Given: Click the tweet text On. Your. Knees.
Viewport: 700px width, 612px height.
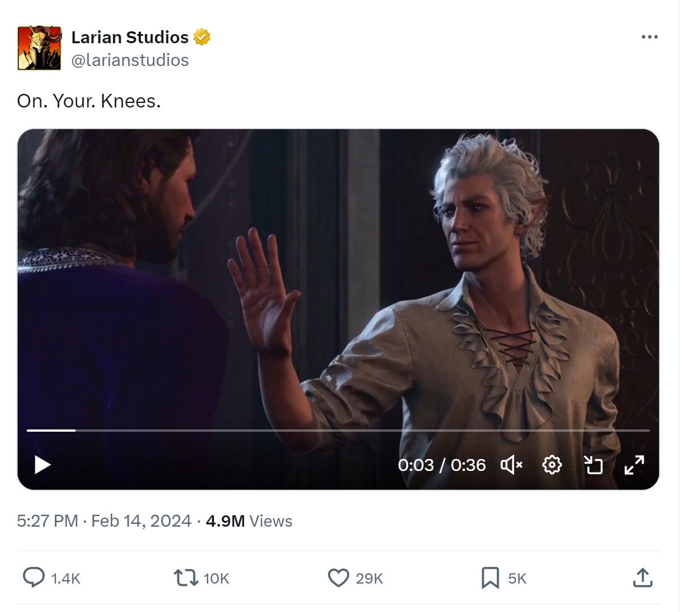Looking at the screenshot, I should tap(89, 101).
